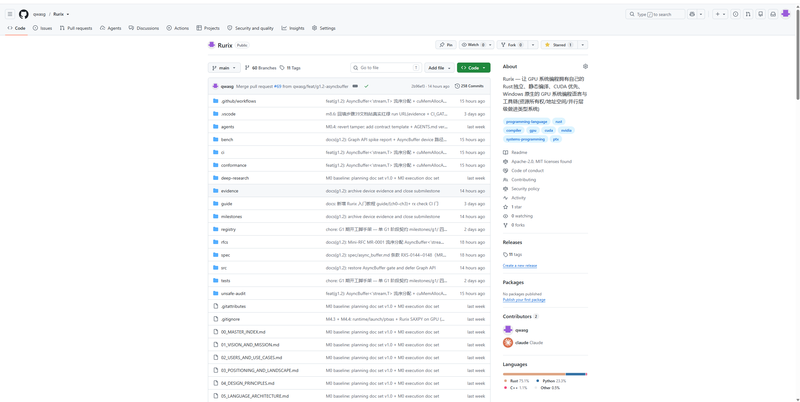This screenshot has width=800, height=402.
Task: Click the Pin repository button
Action: pyautogui.click(x=446, y=45)
